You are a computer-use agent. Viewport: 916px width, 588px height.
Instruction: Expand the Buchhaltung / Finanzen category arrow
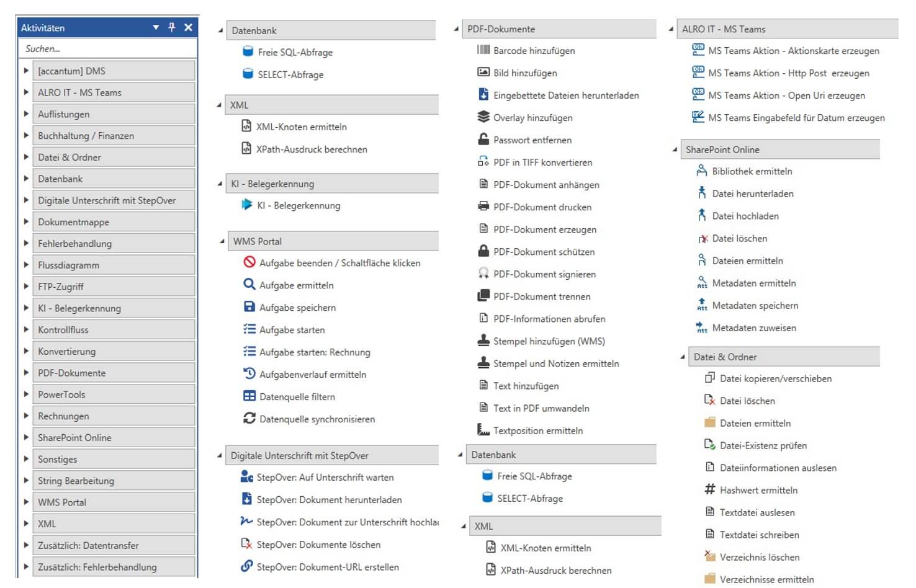pos(26,135)
